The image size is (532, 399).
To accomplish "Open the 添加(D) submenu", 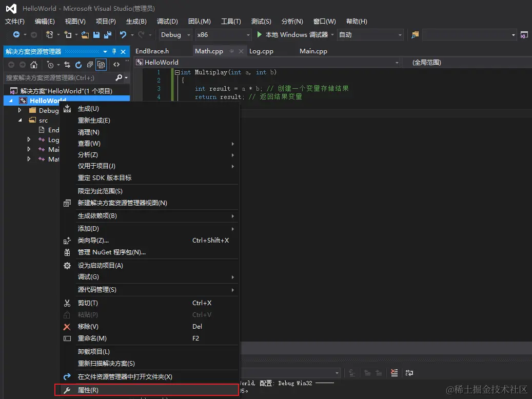I will click(x=149, y=229).
